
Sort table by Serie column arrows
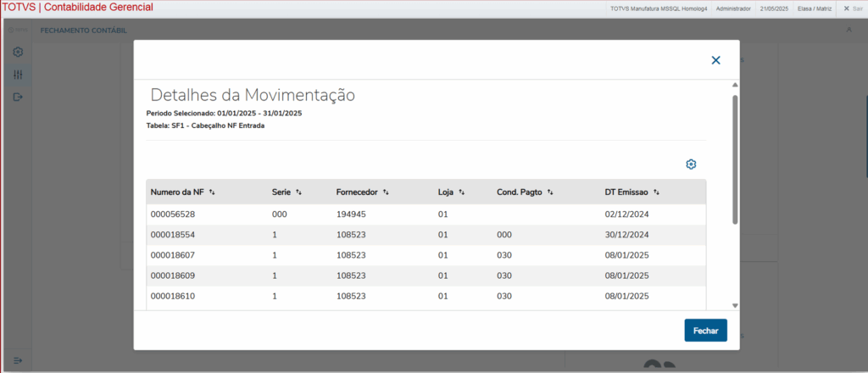pos(299,192)
